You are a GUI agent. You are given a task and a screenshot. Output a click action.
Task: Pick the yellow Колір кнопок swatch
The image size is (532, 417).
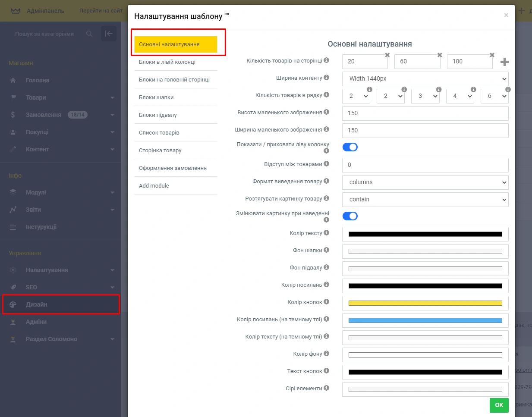[x=425, y=303]
